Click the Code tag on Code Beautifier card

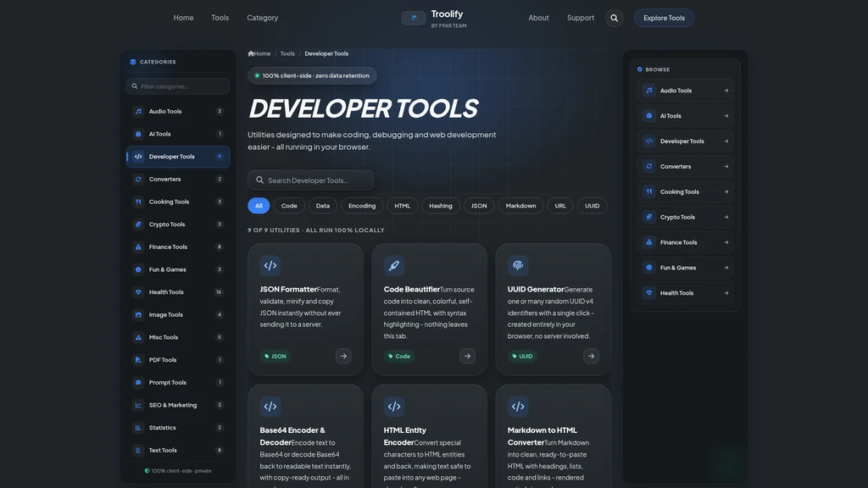[x=399, y=357]
